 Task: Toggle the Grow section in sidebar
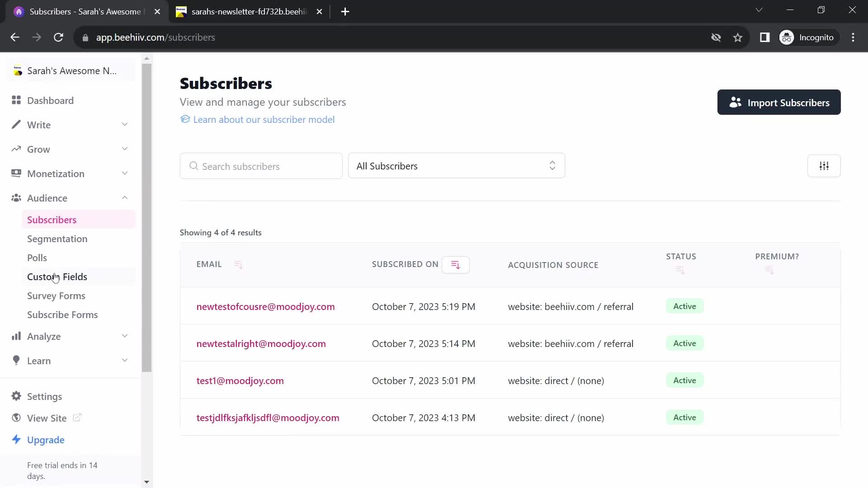(71, 150)
